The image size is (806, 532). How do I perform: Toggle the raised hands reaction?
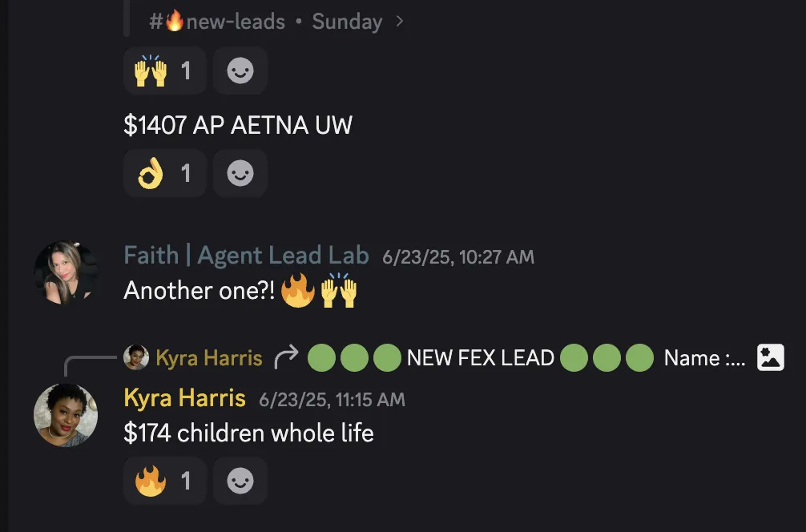coord(164,71)
